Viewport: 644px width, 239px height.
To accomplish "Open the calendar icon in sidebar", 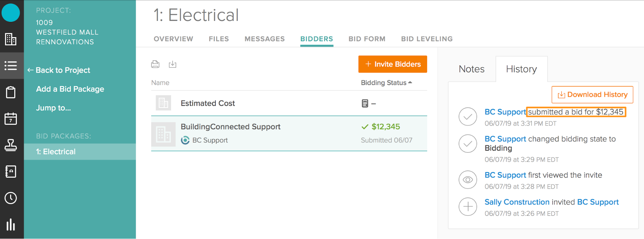I will [x=11, y=119].
